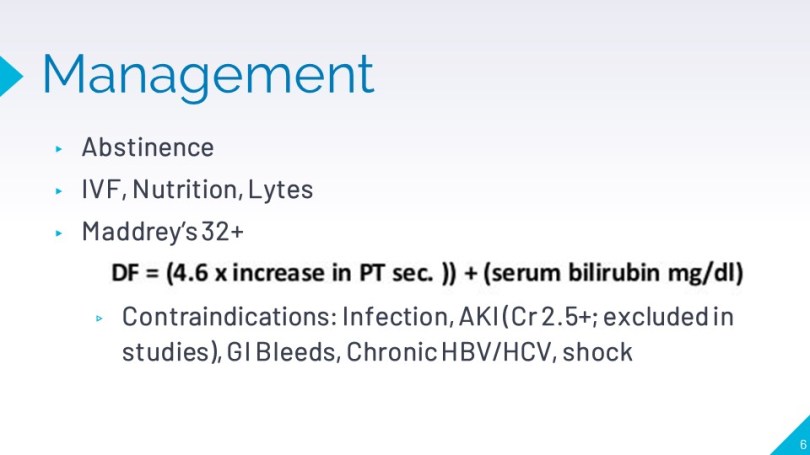Click the bullet marker before IVF
Screen dimensions: 810x455
(59, 190)
